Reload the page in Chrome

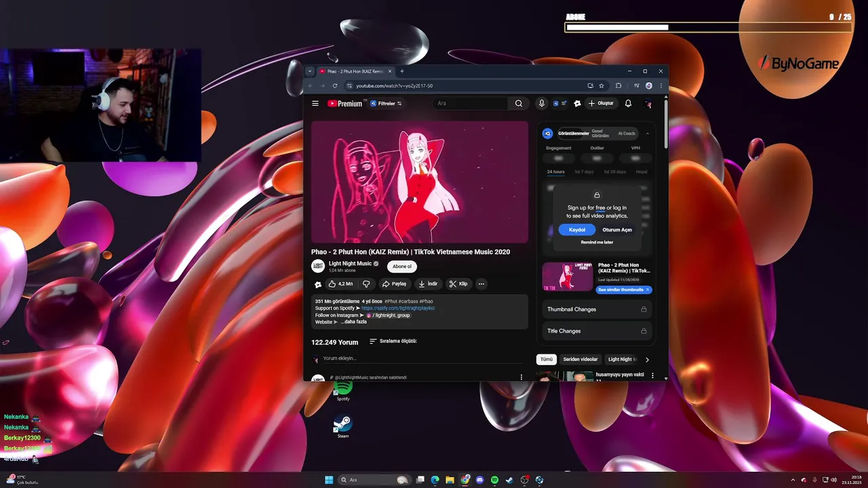click(x=335, y=86)
